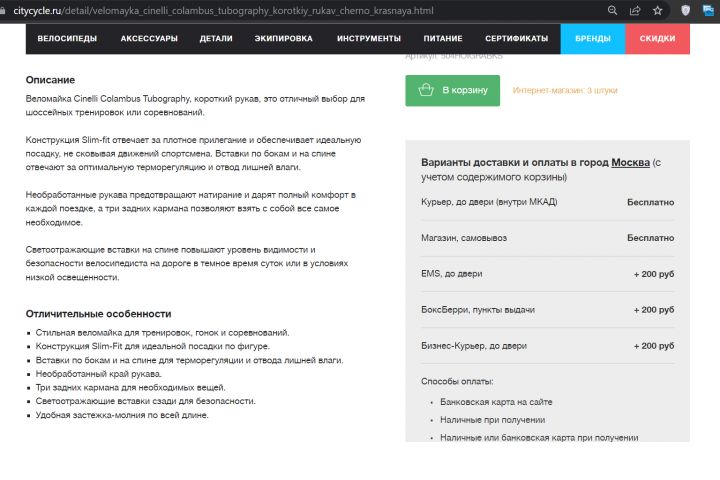Click the blue extension icon in browser toolbar

click(707, 10)
